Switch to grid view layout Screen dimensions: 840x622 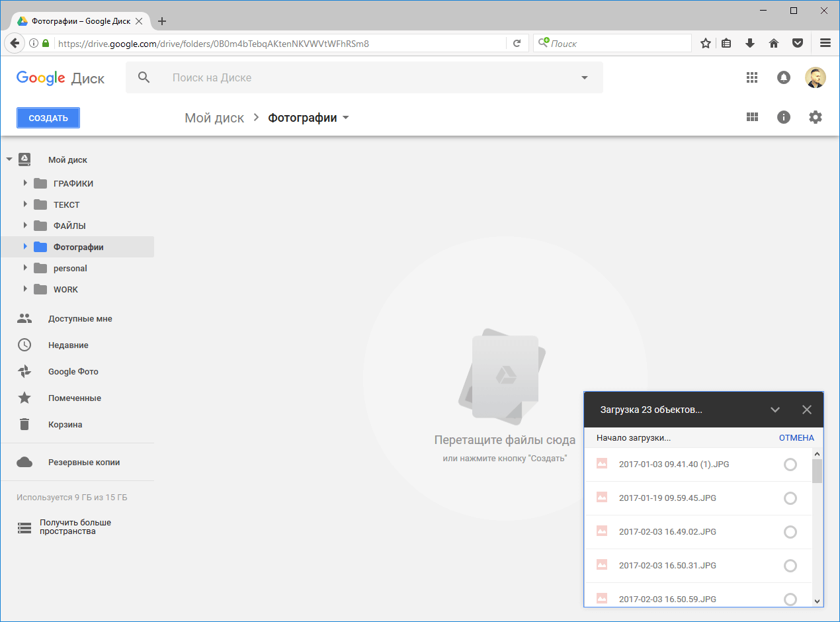751,117
